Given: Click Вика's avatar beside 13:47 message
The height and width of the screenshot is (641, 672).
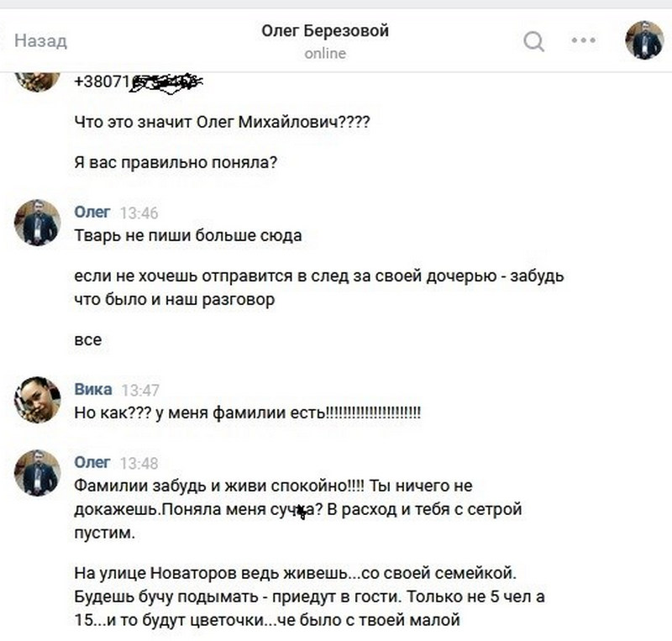Looking at the screenshot, I should [37, 400].
